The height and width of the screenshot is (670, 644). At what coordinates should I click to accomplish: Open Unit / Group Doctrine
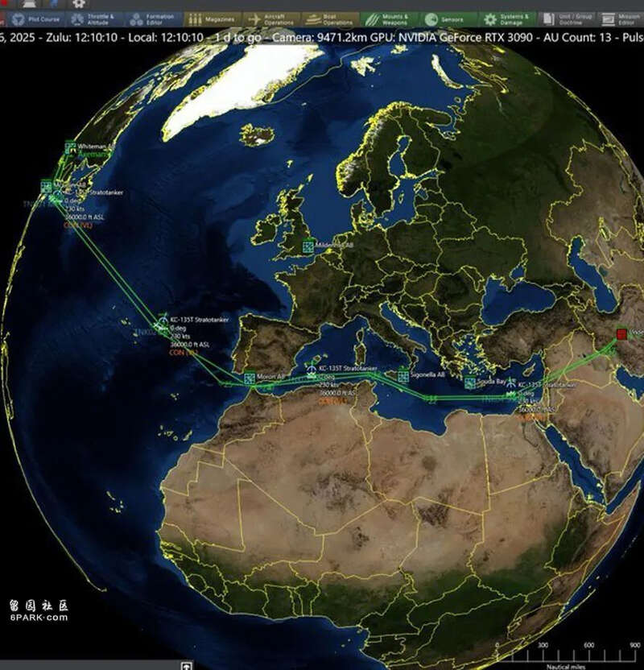pyautogui.click(x=566, y=19)
